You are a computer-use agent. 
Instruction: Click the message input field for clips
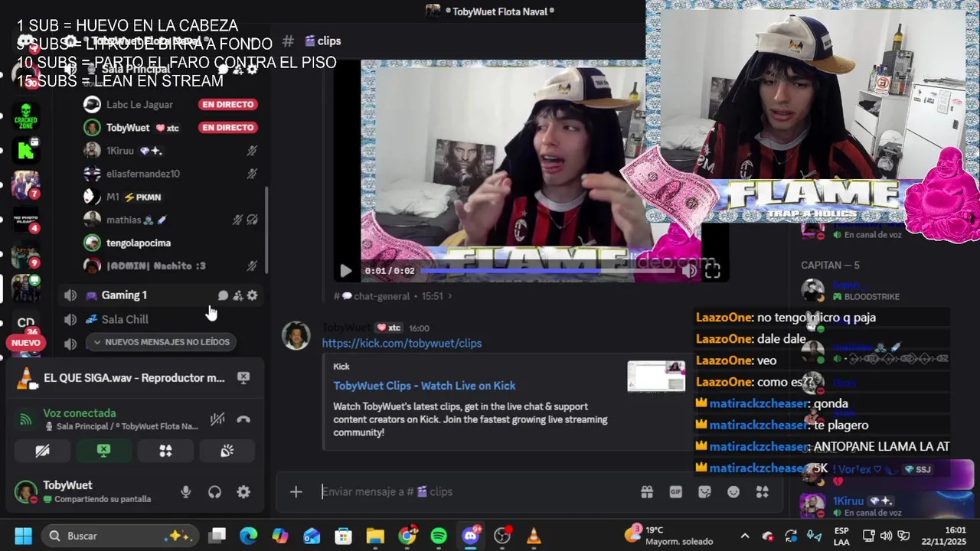click(x=475, y=492)
